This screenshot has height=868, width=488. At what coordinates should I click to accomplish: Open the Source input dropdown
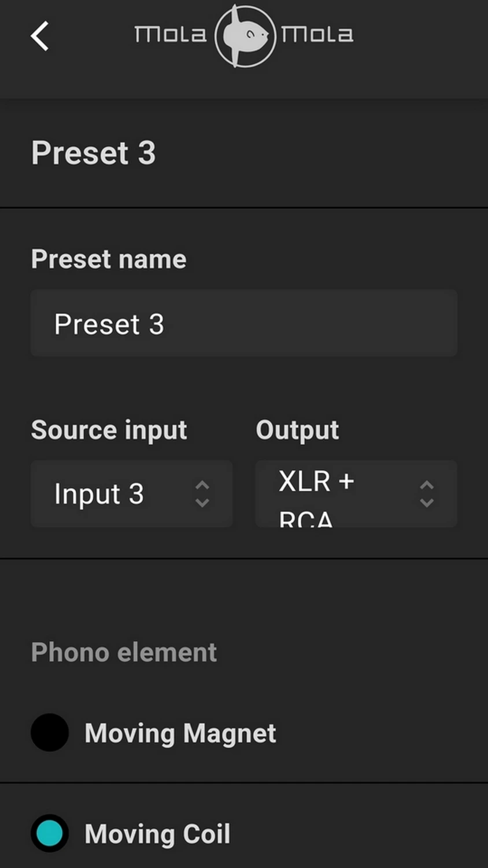[x=132, y=494]
